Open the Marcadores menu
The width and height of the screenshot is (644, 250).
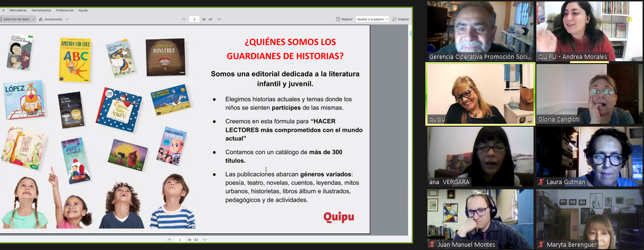18,10
